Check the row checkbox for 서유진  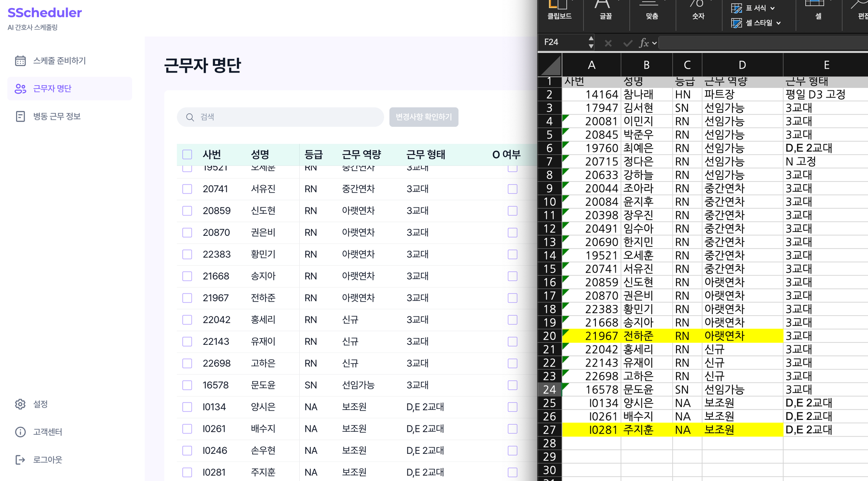pyautogui.click(x=187, y=189)
